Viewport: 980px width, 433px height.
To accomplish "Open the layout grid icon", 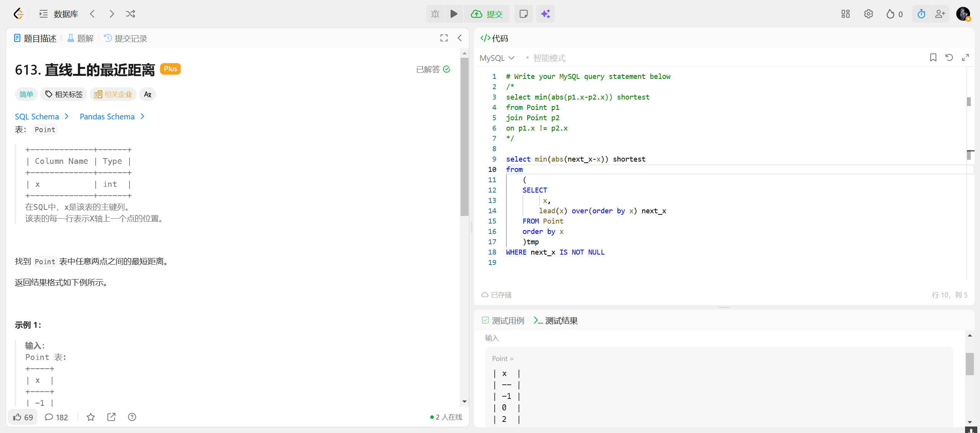I will [845, 14].
